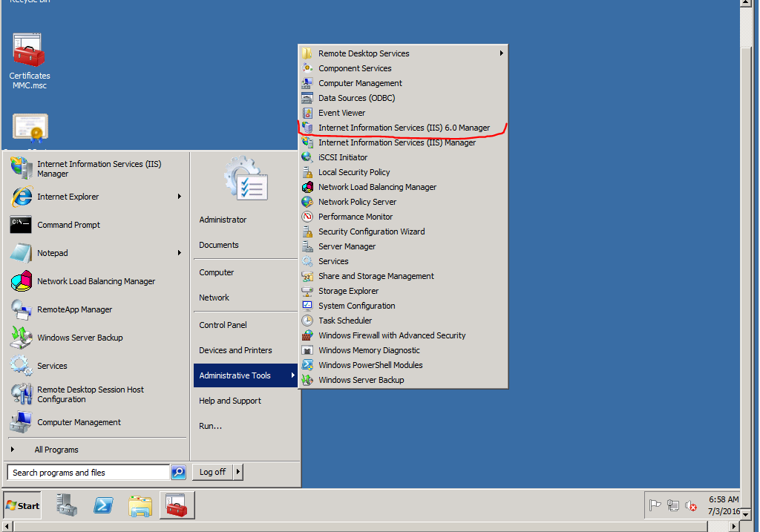Open pinned Windows Server Backup in Start menu
760x532 pixels.
[x=95, y=338]
